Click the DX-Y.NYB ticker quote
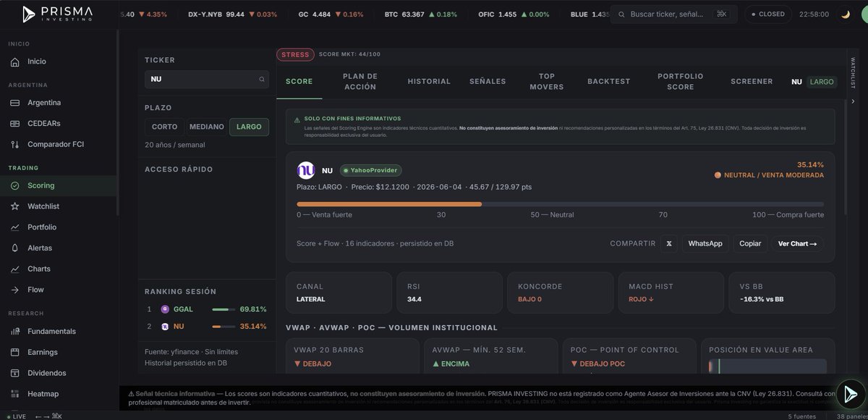The image size is (868, 420). 232,14
